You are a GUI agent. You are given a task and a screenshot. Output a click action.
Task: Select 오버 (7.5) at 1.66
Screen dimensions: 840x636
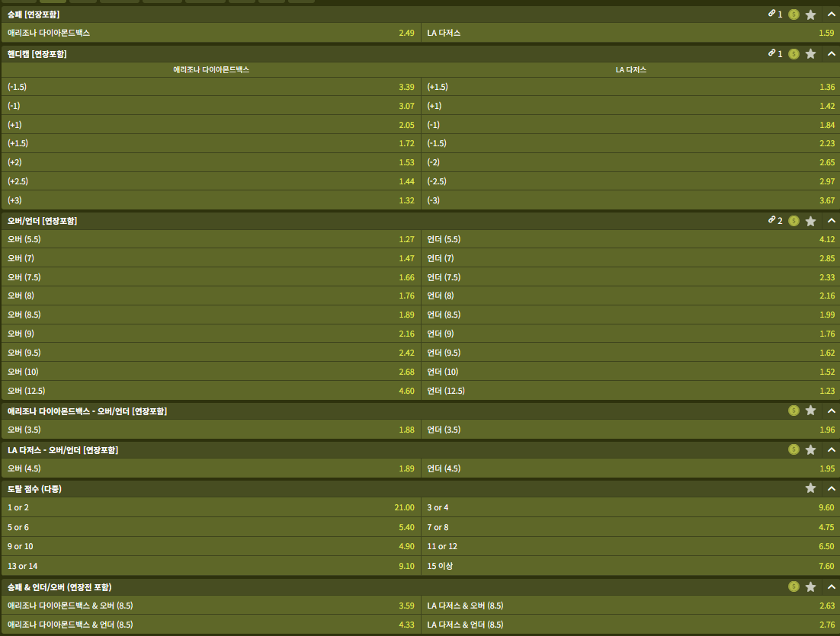tap(211, 277)
